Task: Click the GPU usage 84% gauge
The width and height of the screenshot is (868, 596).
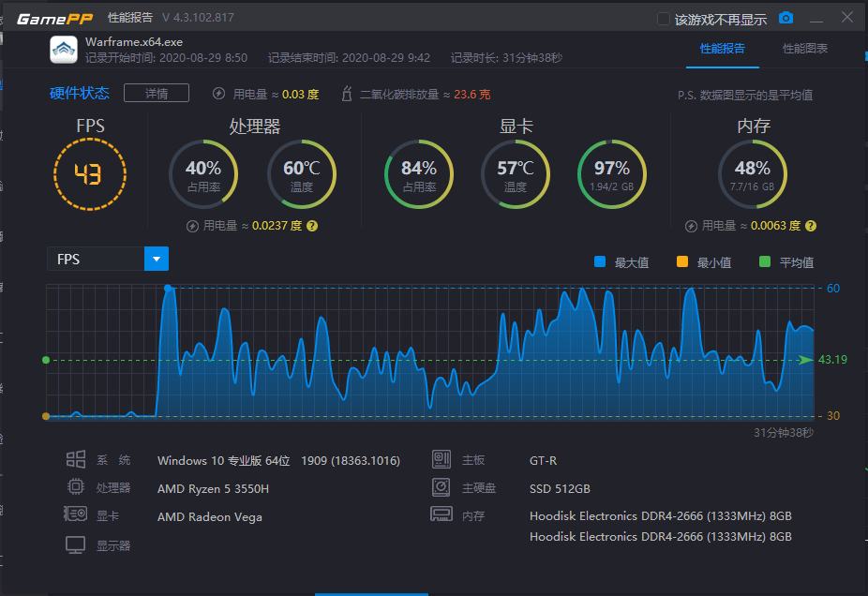Action: [x=419, y=174]
